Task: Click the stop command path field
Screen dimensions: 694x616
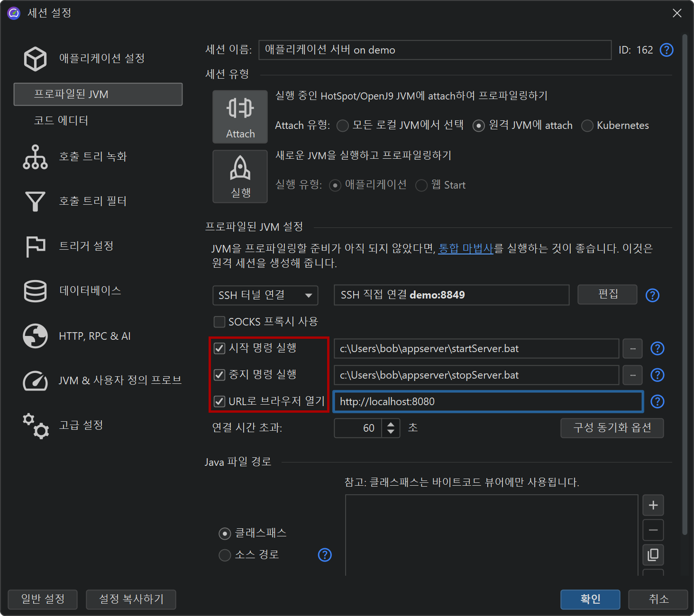Action: tap(476, 375)
